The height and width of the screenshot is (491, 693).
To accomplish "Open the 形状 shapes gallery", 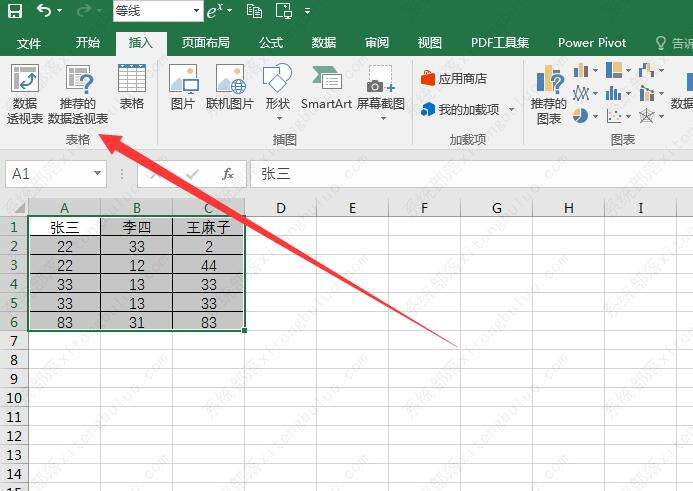I will click(278, 92).
